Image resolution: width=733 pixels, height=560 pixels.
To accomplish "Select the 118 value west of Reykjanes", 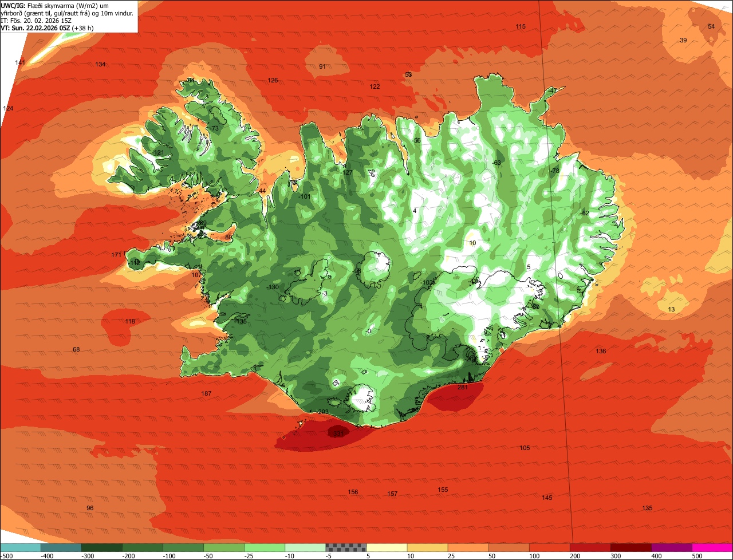I will pos(130,321).
